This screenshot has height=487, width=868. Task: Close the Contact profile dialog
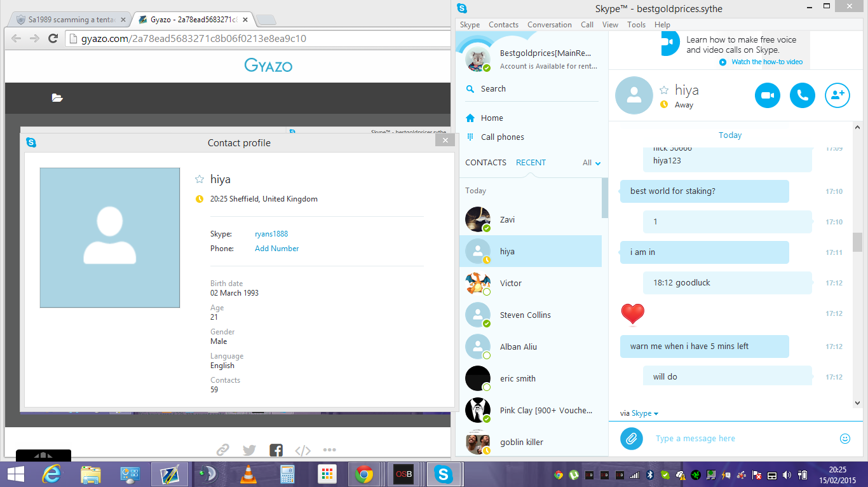445,140
